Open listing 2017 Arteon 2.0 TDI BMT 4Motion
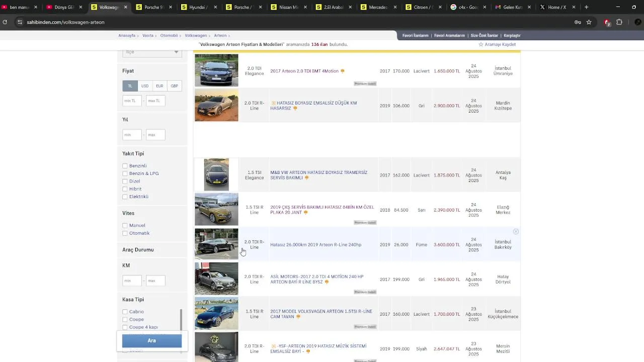Image resolution: width=644 pixels, height=362 pixels. pyautogui.click(x=304, y=71)
